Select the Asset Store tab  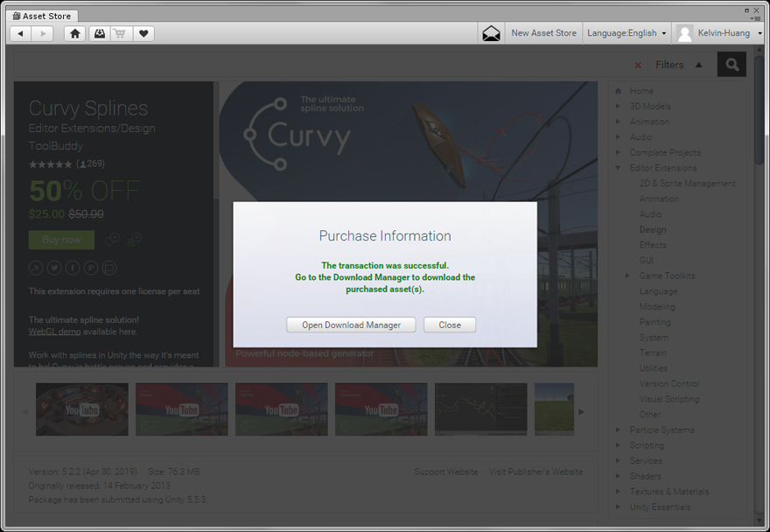pos(42,16)
